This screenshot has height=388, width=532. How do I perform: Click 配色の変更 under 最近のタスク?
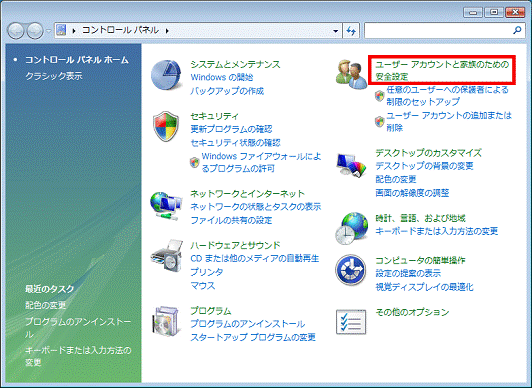[x=45, y=305]
